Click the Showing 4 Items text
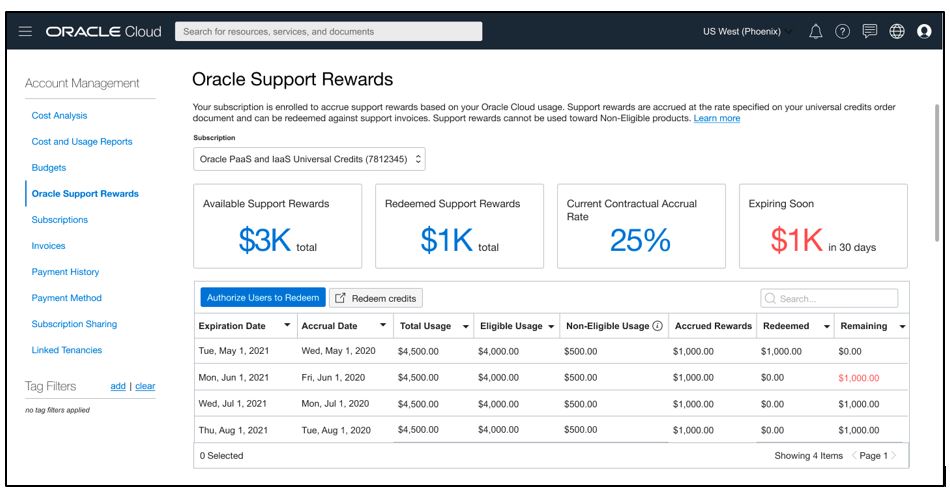Viewport: 950px width, 493px height. click(x=808, y=455)
